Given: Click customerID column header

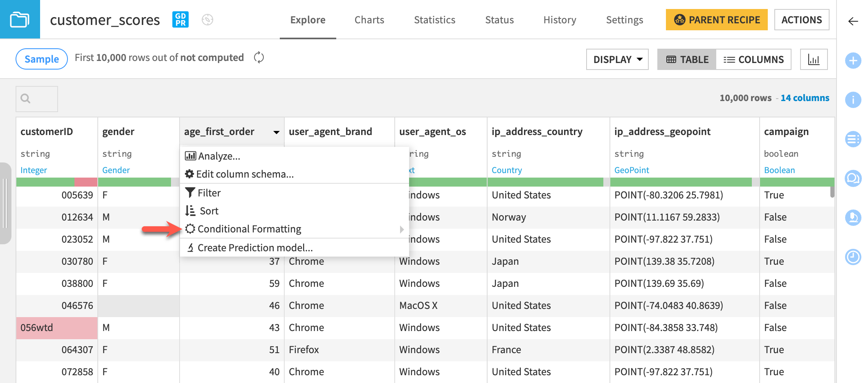Looking at the screenshot, I should click(x=47, y=132).
